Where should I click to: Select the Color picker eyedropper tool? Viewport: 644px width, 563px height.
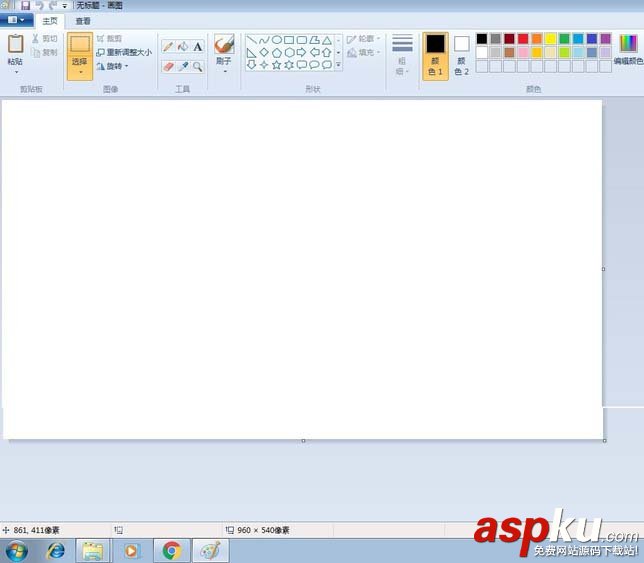click(x=183, y=66)
